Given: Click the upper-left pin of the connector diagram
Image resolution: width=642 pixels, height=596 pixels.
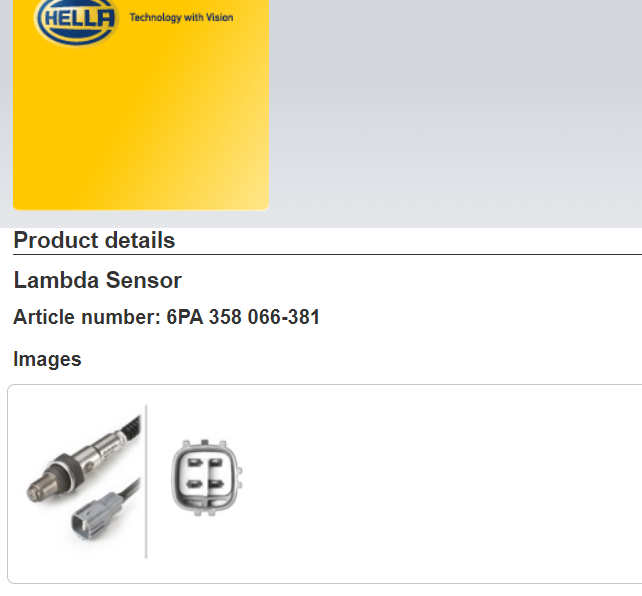Looking at the screenshot, I should [194, 462].
